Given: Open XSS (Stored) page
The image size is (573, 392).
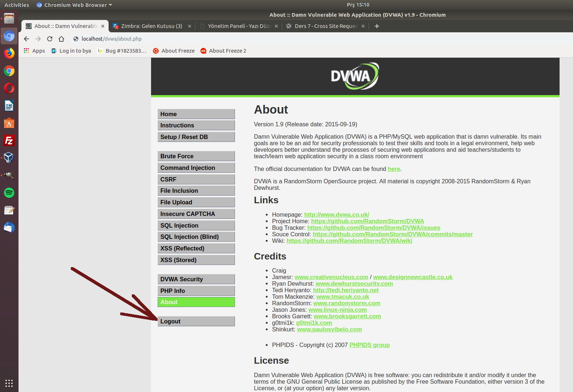Looking at the screenshot, I should tap(196, 260).
